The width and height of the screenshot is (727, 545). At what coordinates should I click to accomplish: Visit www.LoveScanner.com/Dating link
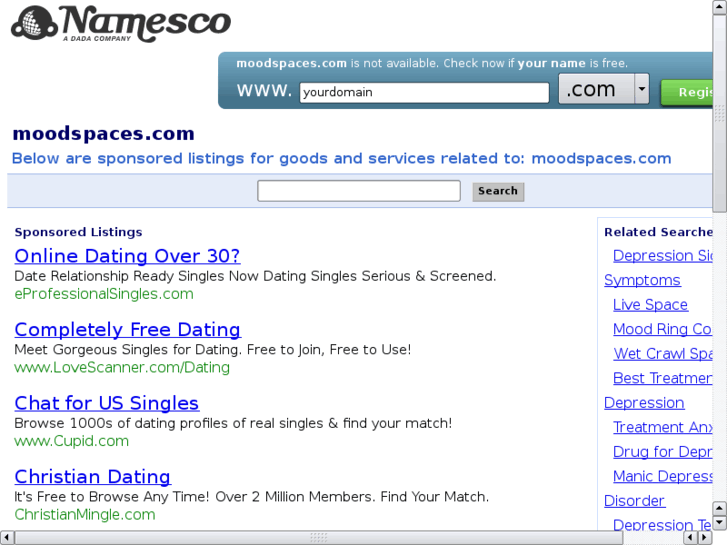[122, 367]
